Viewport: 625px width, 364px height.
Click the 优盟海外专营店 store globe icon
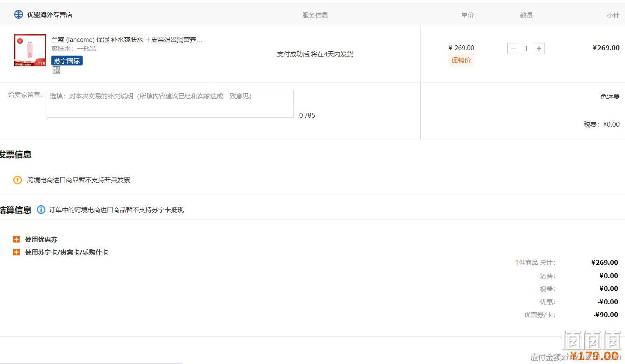pos(18,14)
